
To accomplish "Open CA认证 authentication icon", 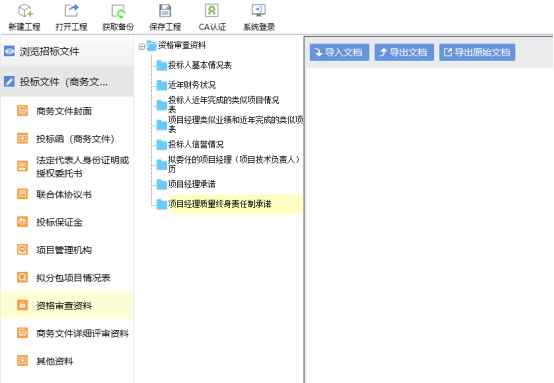I will pos(212,11).
